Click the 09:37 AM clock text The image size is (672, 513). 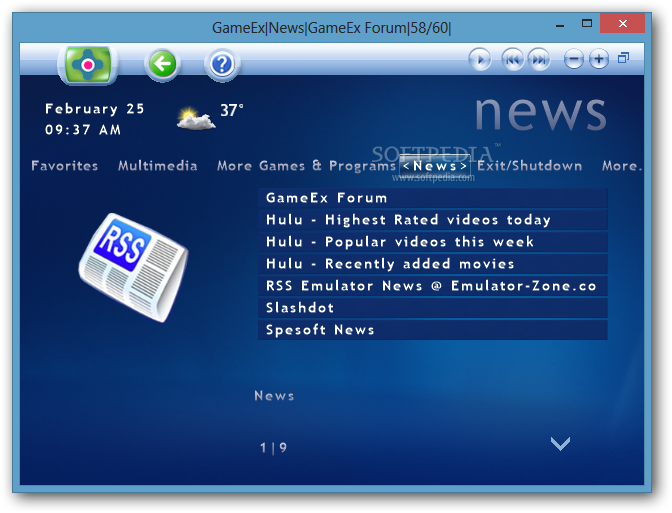pos(83,129)
